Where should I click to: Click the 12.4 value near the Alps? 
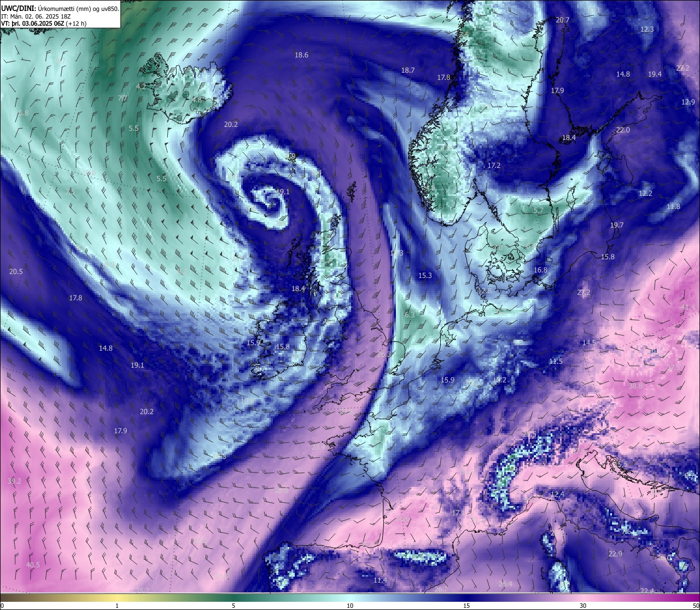point(557,494)
